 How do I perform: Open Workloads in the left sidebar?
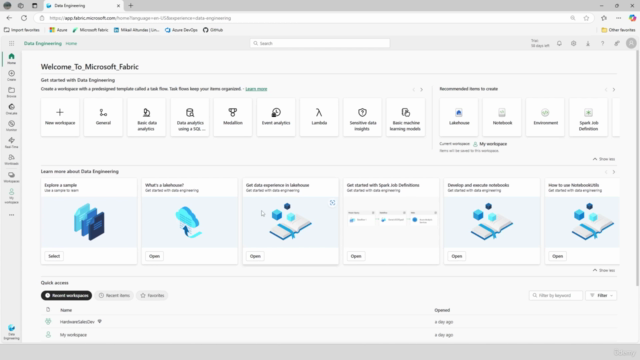click(x=11, y=159)
